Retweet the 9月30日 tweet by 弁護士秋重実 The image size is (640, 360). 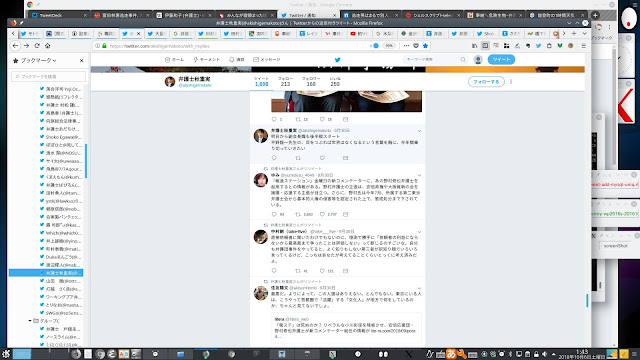click(298, 158)
